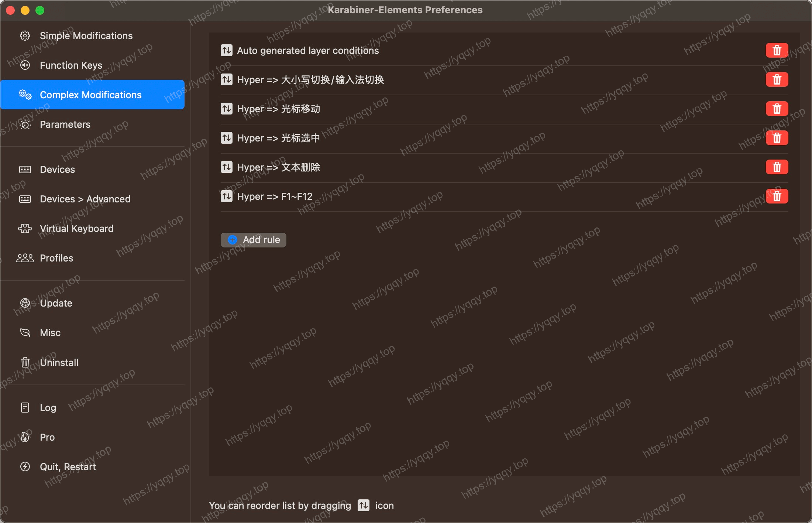
Task: Click the Karabiner-Elements Preferences window title
Action: point(405,10)
